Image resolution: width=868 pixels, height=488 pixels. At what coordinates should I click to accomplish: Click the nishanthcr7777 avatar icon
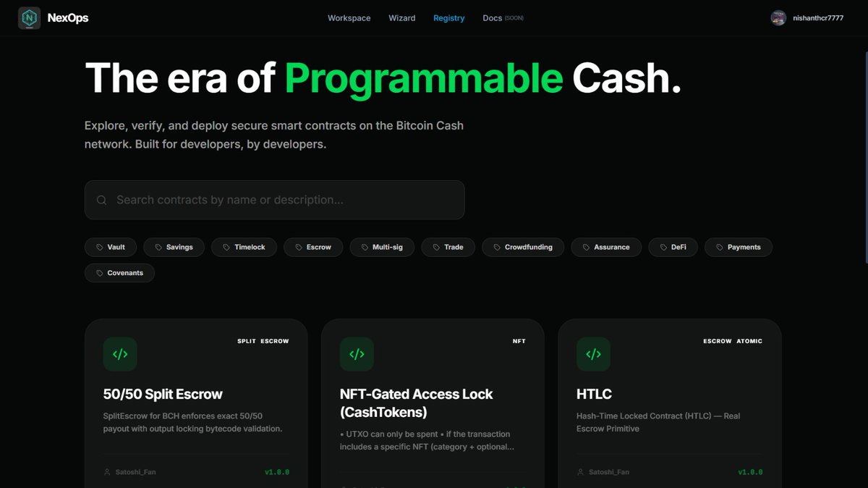(778, 17)
